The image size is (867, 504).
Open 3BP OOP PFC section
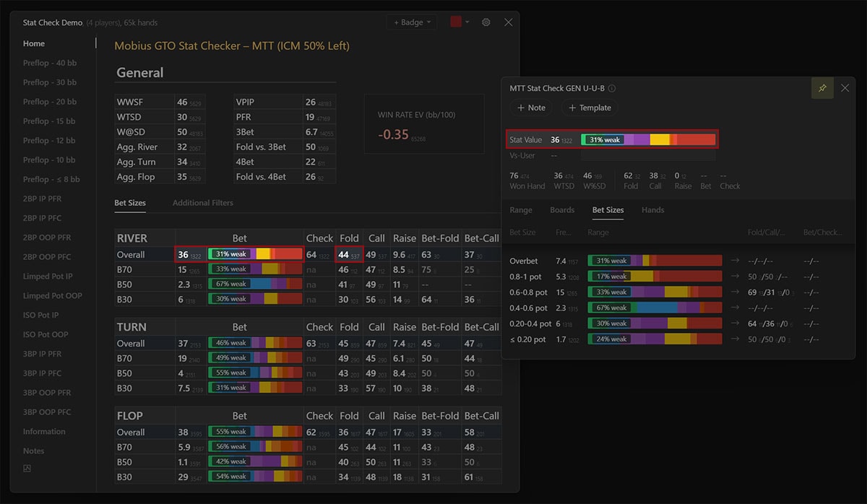click(x=47, y=412)
